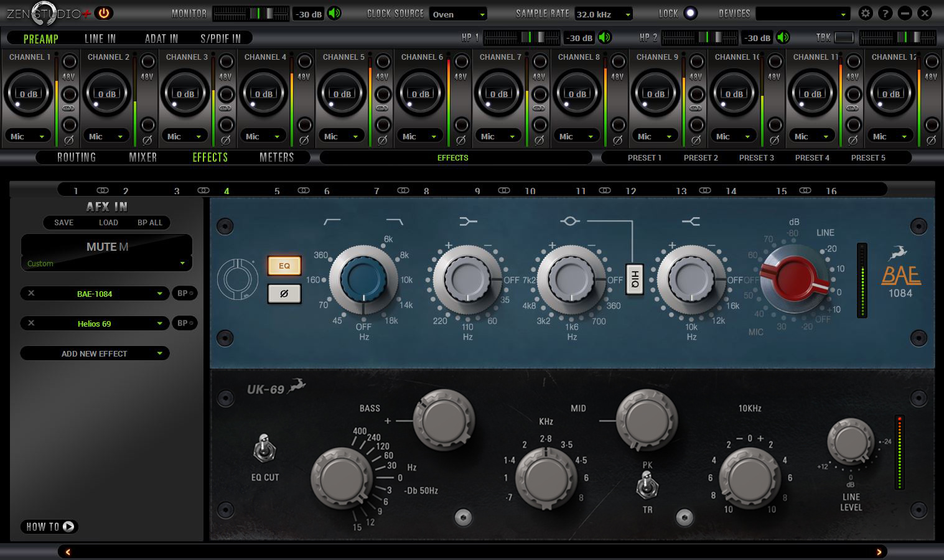944x560 pixels.
Task: Open the Clock Source dropdown
Action: tap(458, 14)
